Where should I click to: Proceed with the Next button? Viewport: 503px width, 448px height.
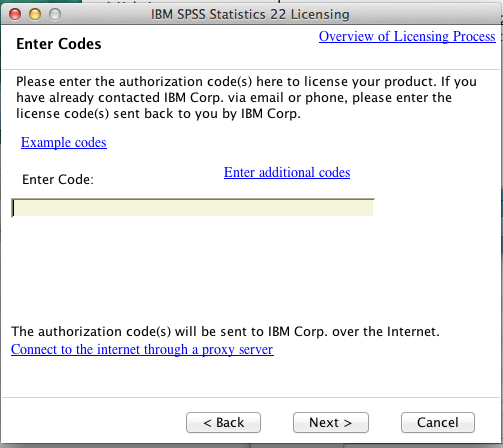tap(331, 423)
